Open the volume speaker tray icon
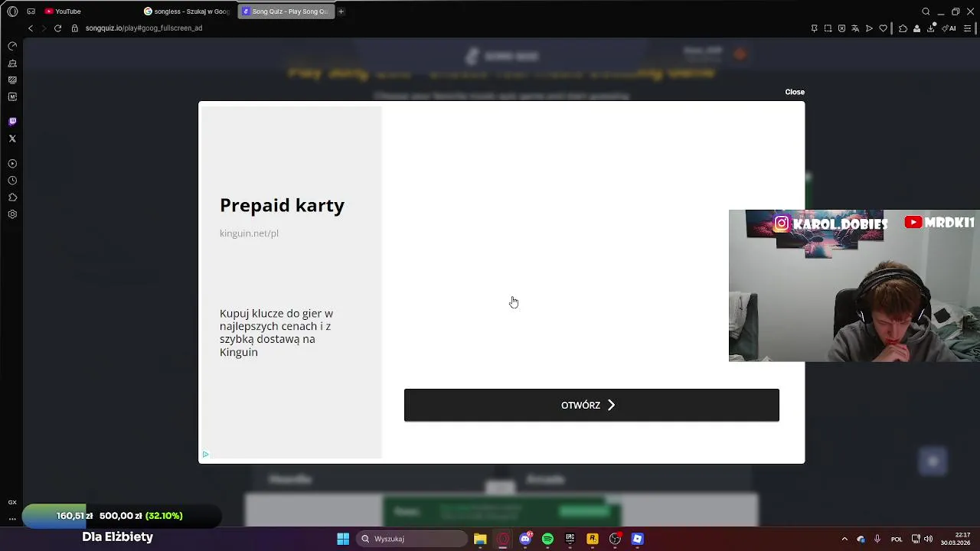Image resolution: width=980 pixels, height=551 pixels. 929,539
